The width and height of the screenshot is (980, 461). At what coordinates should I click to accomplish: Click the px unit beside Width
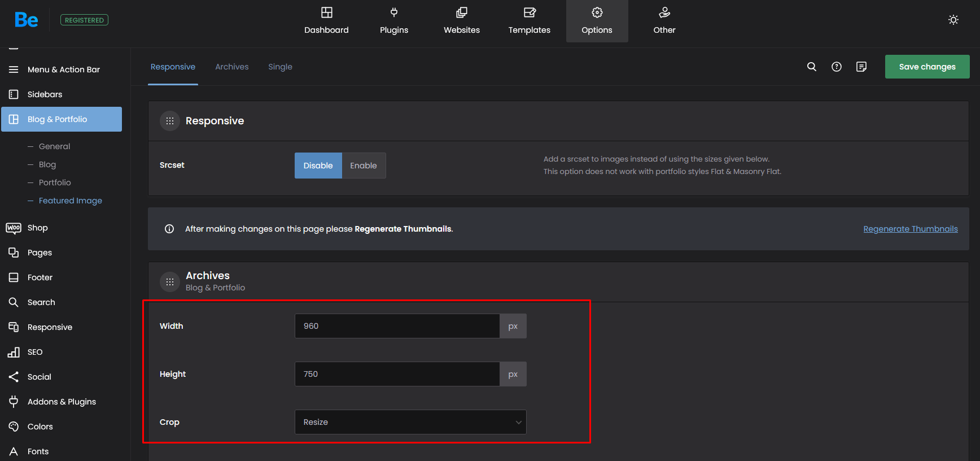click(513, 326)
